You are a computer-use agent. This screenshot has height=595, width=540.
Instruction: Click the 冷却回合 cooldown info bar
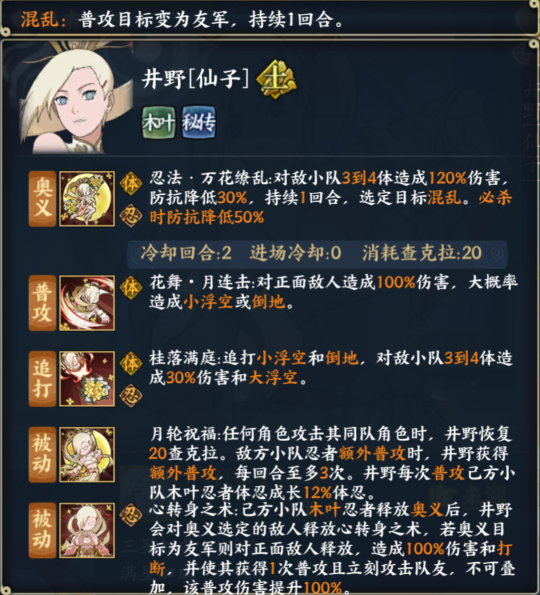pos(317,253)
